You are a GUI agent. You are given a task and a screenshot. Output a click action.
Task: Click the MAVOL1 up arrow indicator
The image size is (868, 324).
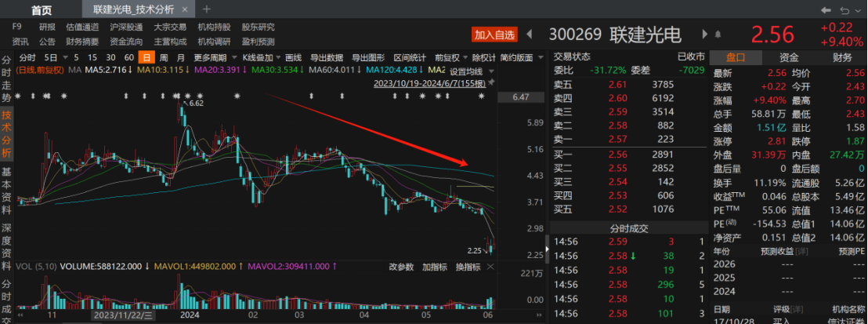point(241,266)
